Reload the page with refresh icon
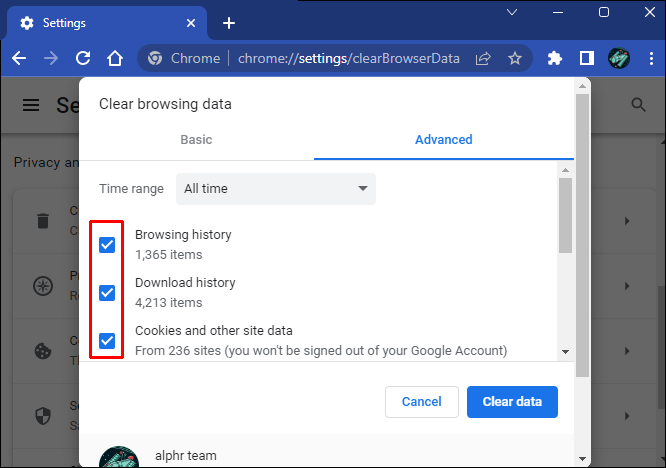The height and width of the screenshot is (468, 666). 83,58
